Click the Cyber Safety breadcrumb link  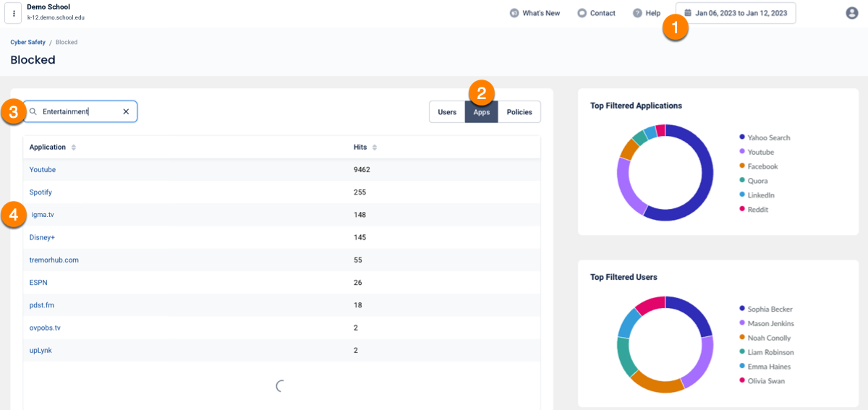point(27,42)
